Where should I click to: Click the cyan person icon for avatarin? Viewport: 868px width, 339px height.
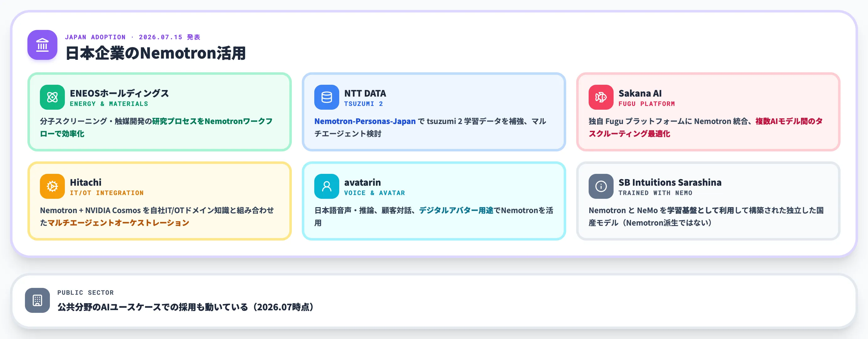click(326, 186)
